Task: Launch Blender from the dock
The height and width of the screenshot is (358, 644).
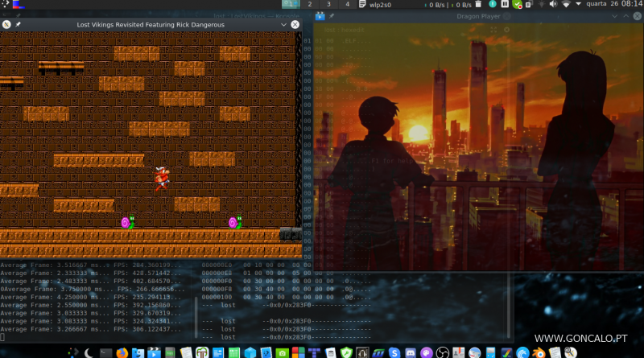Action: point(539,352)
